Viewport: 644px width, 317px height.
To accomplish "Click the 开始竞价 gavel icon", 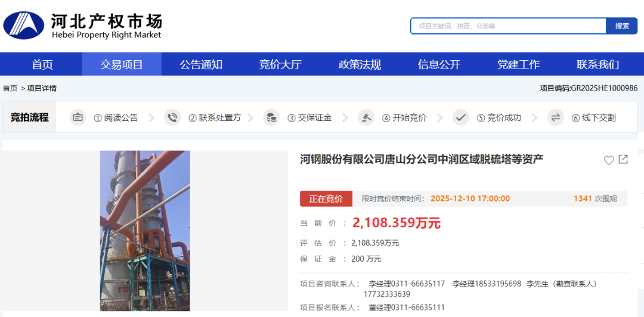I will pyautogui.click(x=366, y=118).
